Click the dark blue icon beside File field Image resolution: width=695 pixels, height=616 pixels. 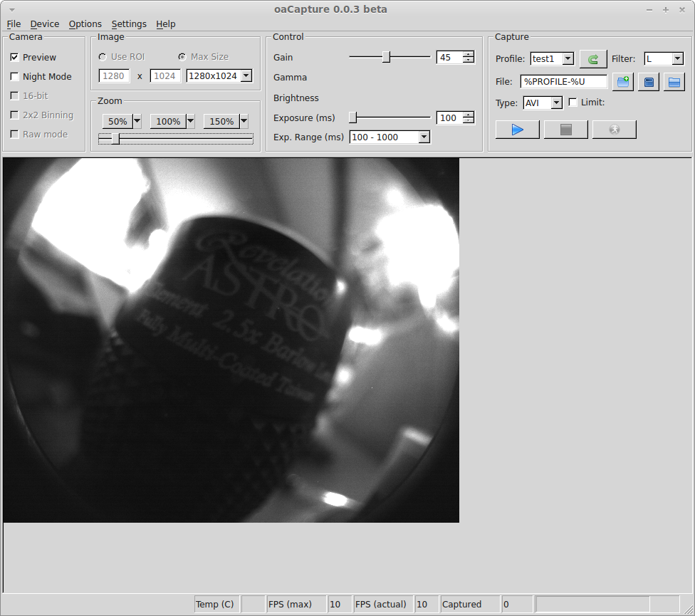pos(649,82)
